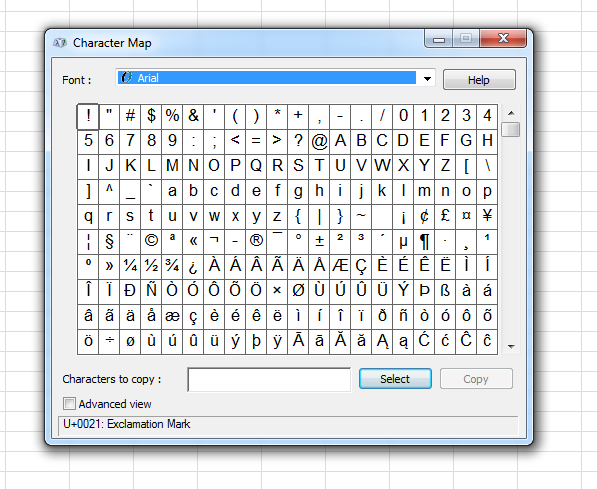Select the ÿ character
Viewport: 597px width, 489px height.
point(277,341)
